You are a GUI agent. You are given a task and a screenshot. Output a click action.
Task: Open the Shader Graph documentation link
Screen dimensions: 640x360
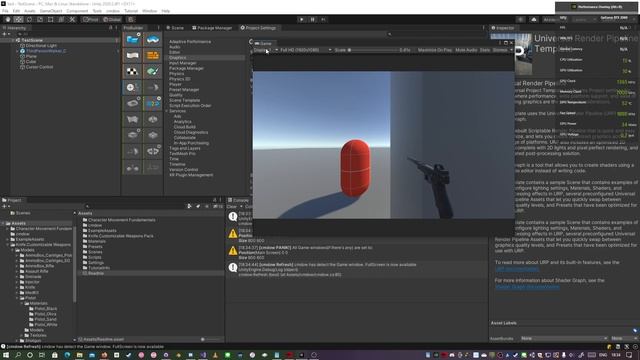(x=527, y=287)
